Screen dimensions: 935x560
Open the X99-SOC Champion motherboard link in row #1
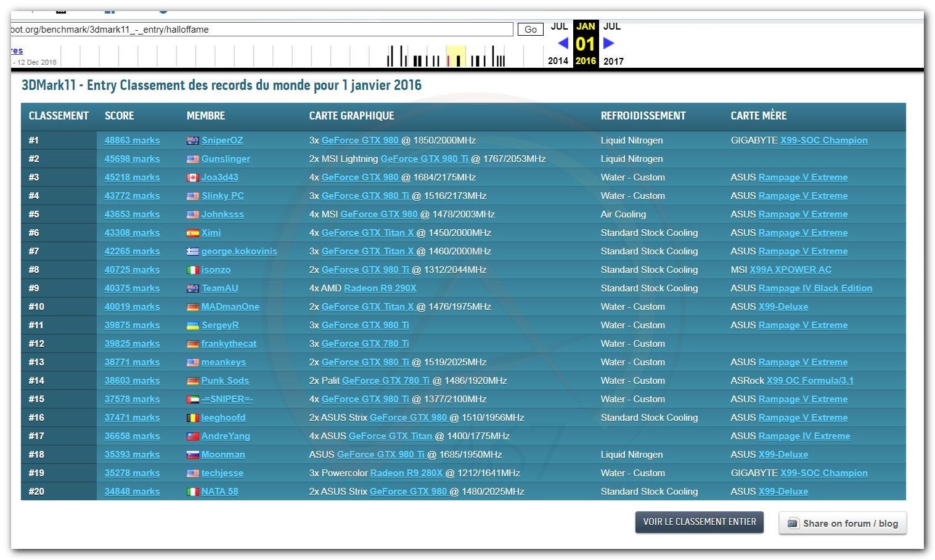click(x=823, y=140)
